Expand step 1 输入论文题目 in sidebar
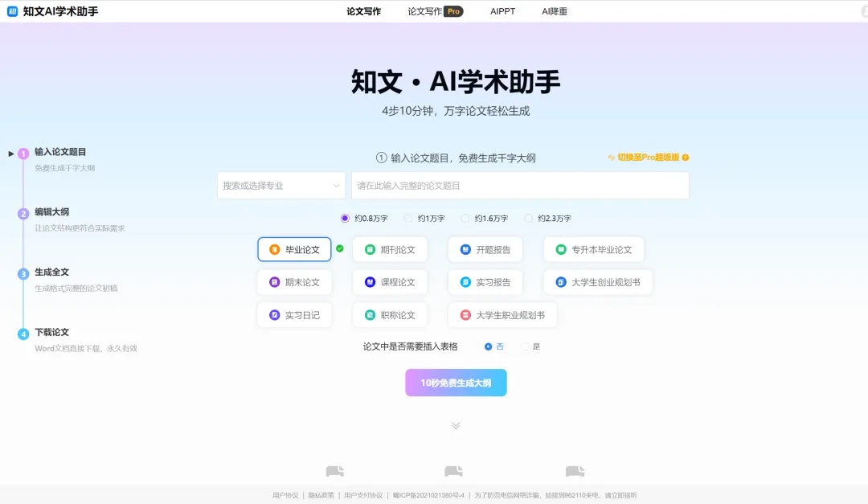 (x=11, y=153)
